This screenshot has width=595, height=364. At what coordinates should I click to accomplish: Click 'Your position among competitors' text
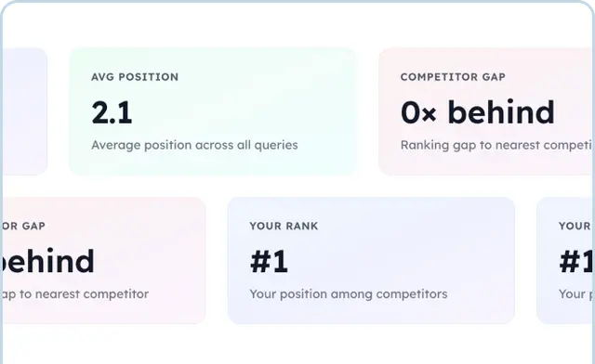click(349, 294)
